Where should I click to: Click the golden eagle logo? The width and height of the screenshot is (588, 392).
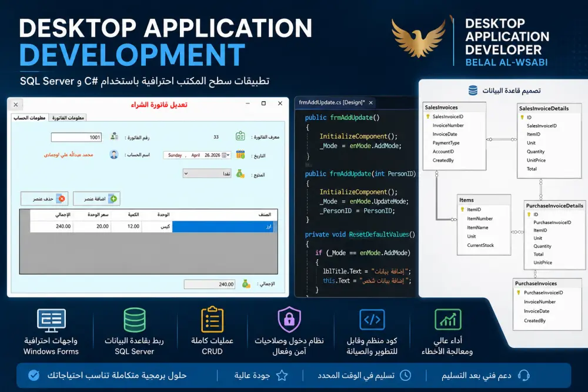click(419, 39)
